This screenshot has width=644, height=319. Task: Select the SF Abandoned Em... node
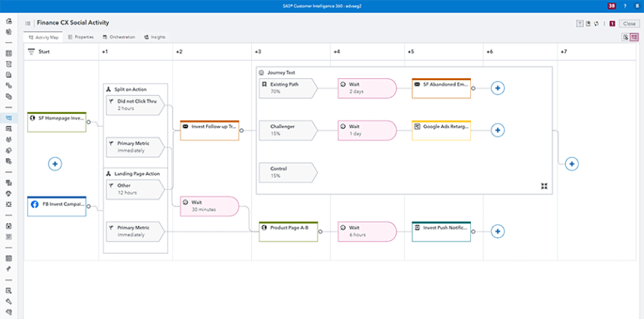coord(442,88)
